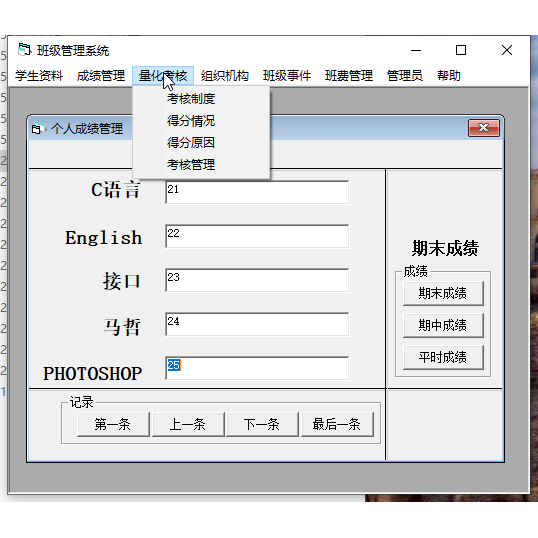
Task: Click the 个人成绩管理 window icon
Action: coord(38,129)
